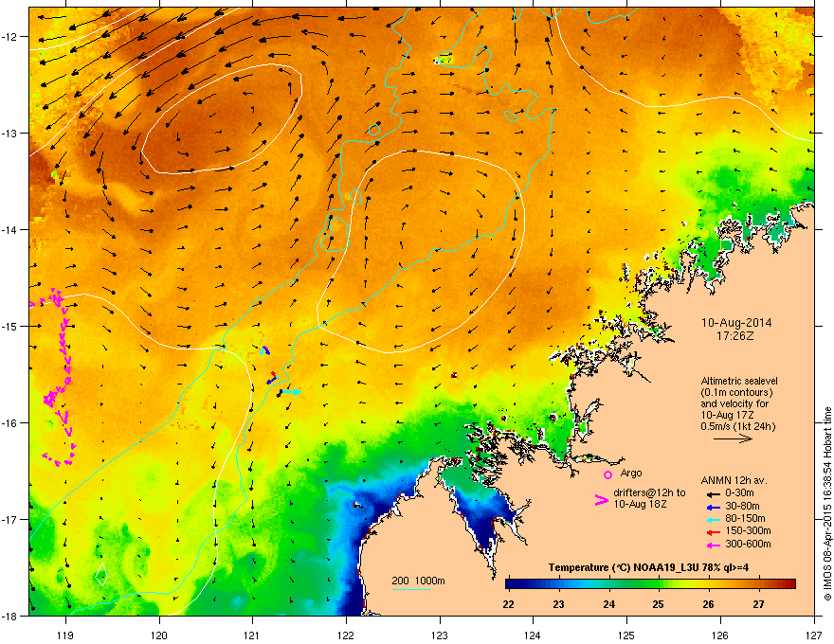Click the latitude axis label -15
This screenshot has width=834, height=644.
pos(10,326)
